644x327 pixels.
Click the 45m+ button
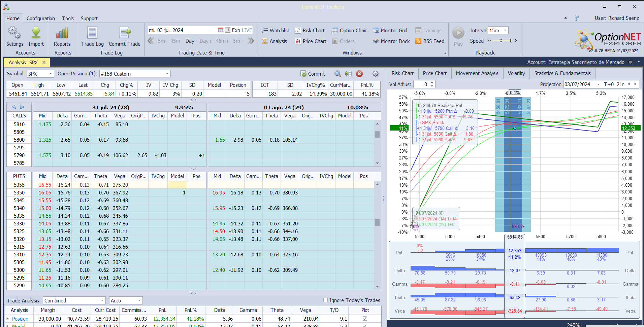[222, 41]
